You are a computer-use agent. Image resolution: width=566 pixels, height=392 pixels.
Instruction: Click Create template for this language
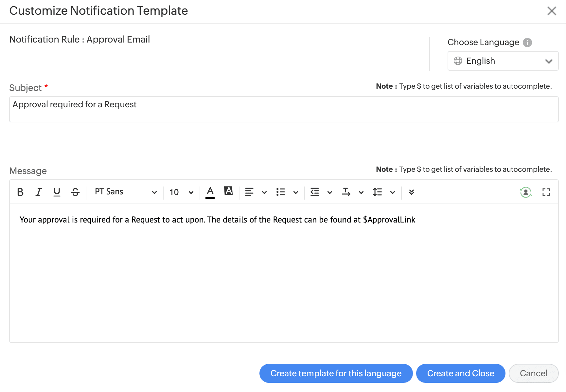tap(336, 373)
